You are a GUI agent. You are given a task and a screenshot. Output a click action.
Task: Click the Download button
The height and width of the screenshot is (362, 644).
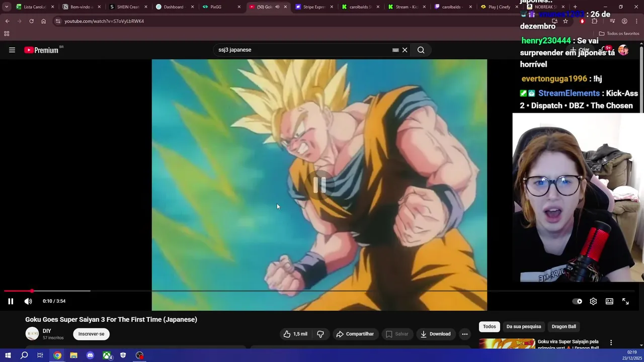(x=436, y=334)
